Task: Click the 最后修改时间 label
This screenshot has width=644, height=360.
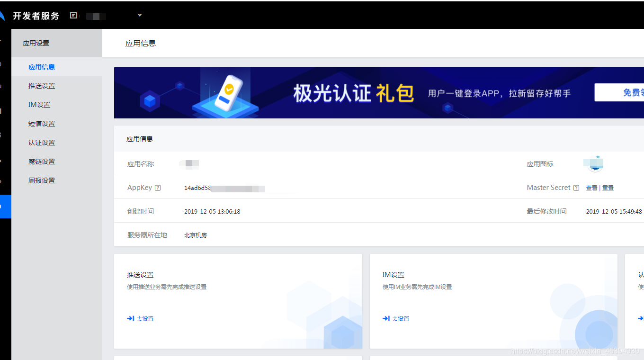Action: (547, 211)
